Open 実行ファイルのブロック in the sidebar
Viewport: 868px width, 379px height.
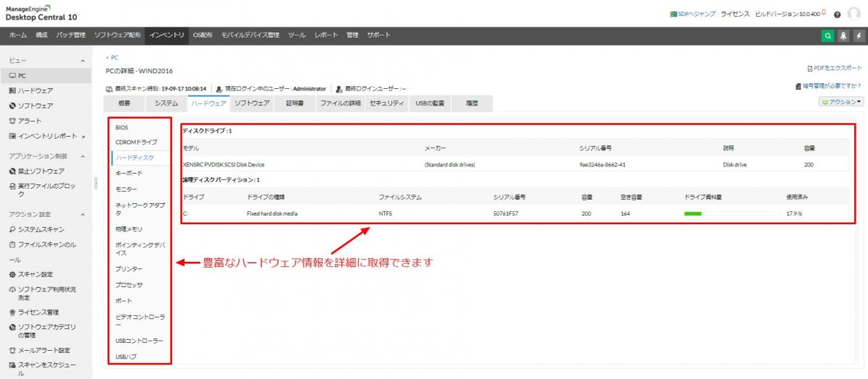pos(46,190)
